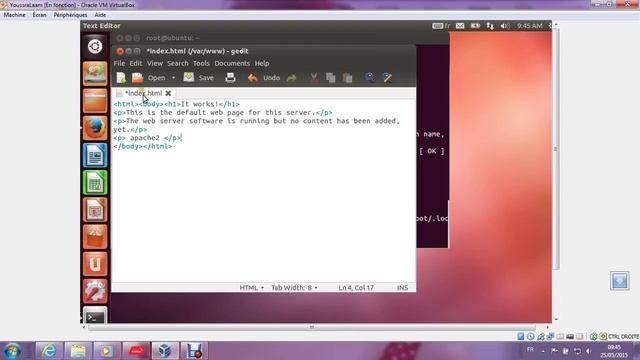Open VirtualBox Périphériques menu
This screenshot has width=640, height=360.
(70, 15)
